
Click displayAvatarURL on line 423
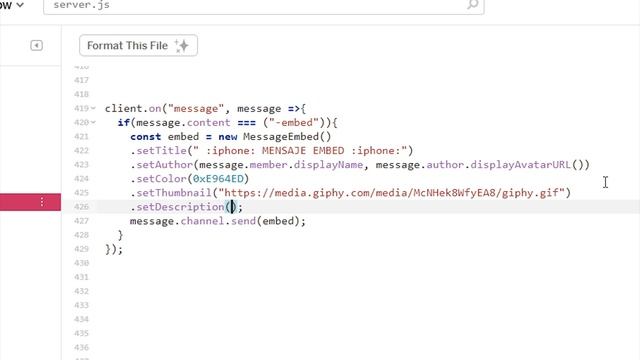[520, 165]
